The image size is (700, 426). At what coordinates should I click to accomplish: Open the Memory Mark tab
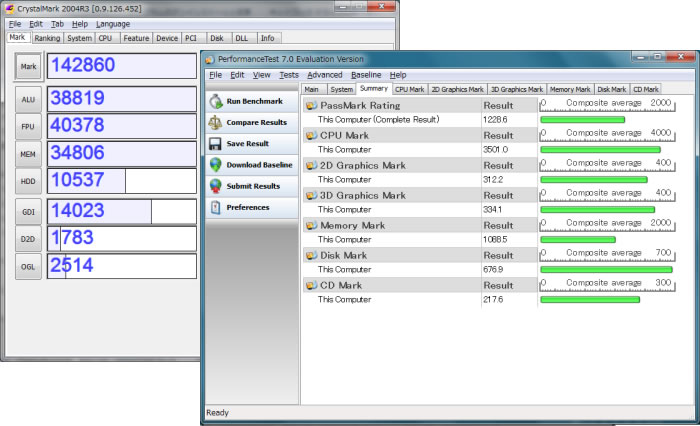[570, 89]
